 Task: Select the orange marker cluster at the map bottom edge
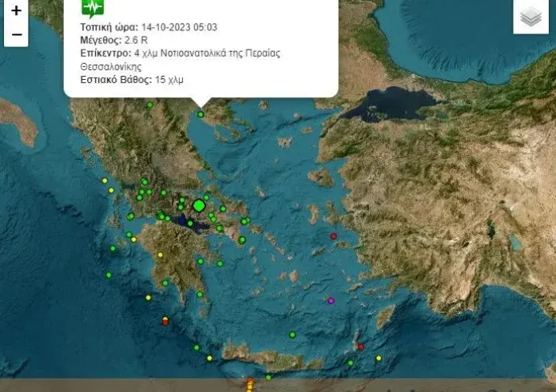[250, 385]
